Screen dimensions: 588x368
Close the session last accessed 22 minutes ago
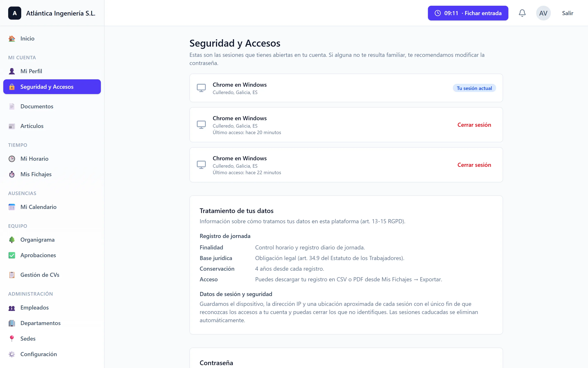click(x=474, y=165)
